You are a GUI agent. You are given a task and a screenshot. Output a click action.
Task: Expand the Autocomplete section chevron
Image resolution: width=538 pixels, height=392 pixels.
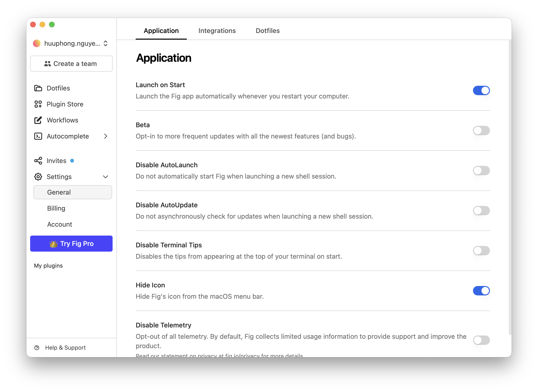pyautogui.click(x=106, y=136)
